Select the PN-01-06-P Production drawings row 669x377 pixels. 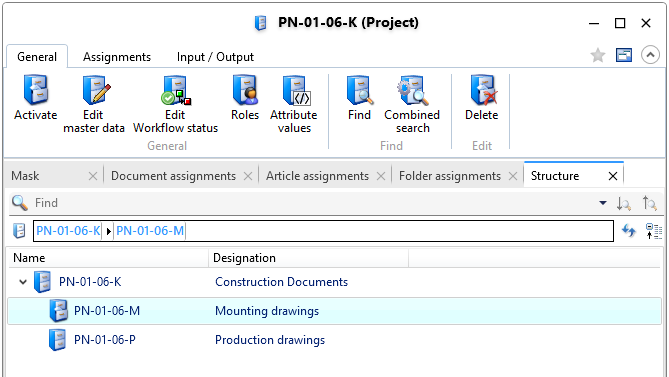[x=334, y=340]
